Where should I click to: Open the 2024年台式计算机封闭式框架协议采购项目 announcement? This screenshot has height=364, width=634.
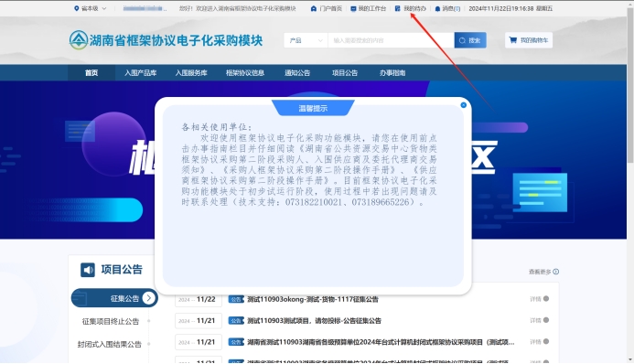(381, 342)
